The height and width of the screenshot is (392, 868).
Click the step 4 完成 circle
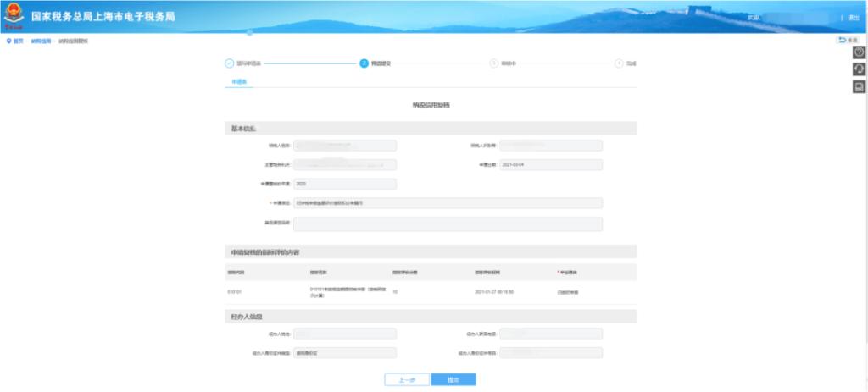[x=619, y=63]
